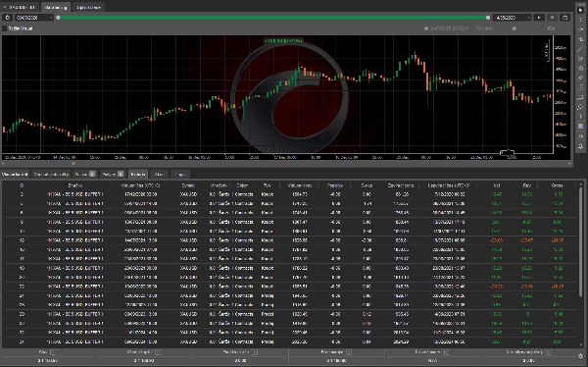Click the green profit label atop the chart
The height and width of the screenshot is (367, 588).
pos(283,40)
